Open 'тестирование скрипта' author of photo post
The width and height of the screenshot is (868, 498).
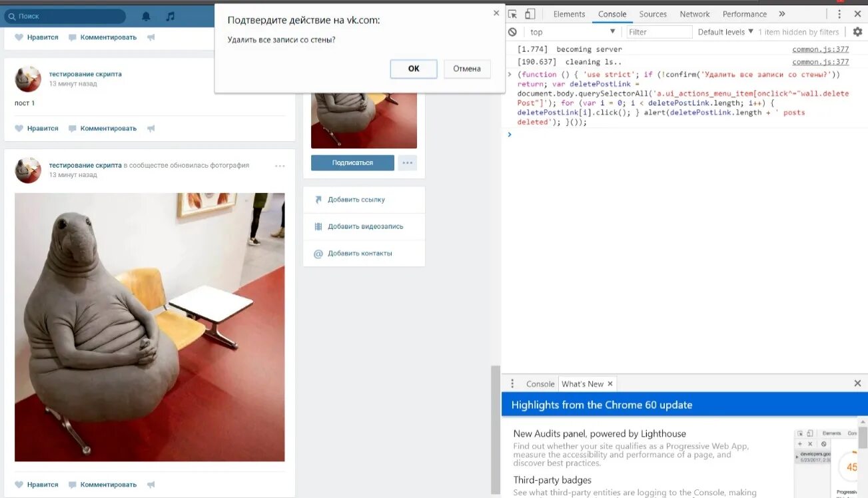(x=85, y=165)
